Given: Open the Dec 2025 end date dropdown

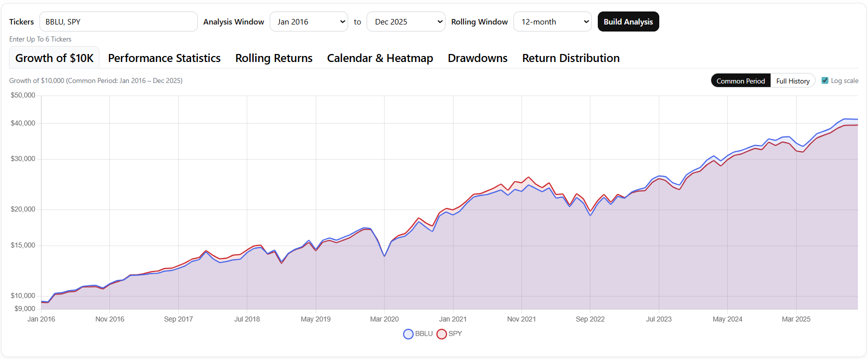Looking at the screenshot, I should [x=406, y=21].
